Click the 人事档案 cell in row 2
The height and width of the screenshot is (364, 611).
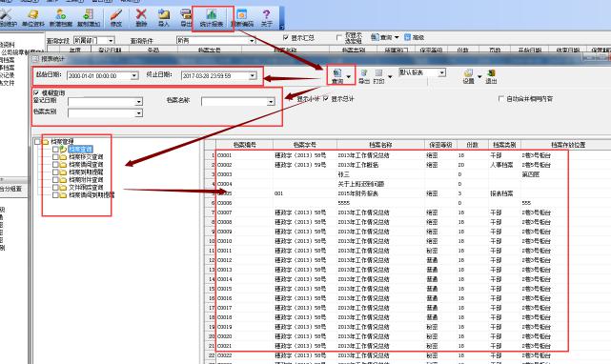pyautogui.click(x=504, y=165)
